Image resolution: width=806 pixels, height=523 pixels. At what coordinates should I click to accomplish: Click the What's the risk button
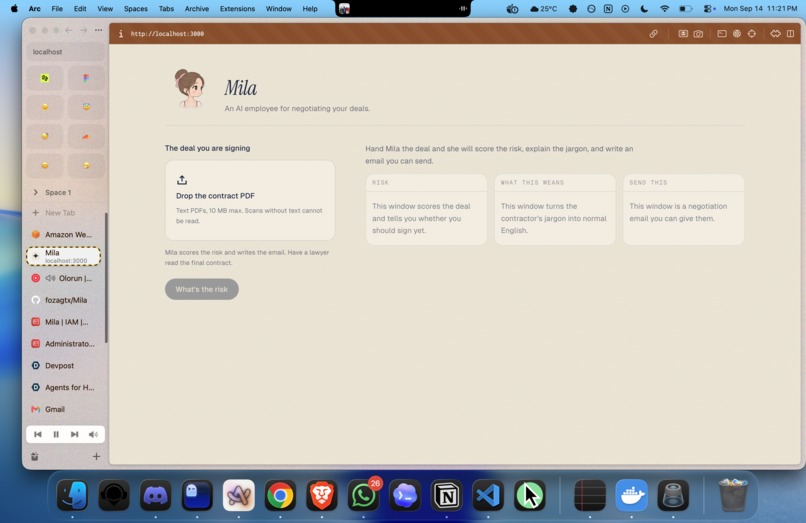point(202,290)
